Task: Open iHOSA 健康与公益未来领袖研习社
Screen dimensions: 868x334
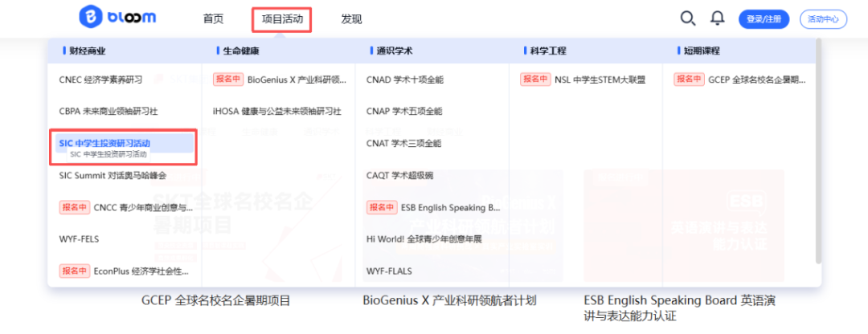Action: click(x=276, y=111)
